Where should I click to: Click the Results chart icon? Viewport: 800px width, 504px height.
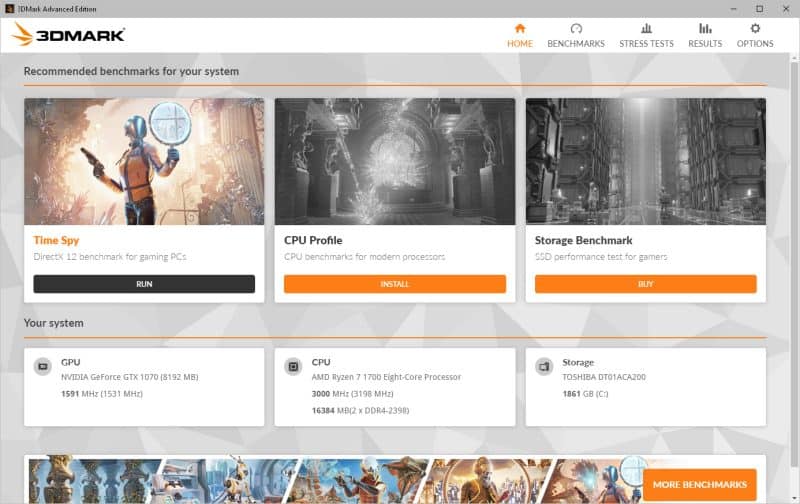[705, 28]
